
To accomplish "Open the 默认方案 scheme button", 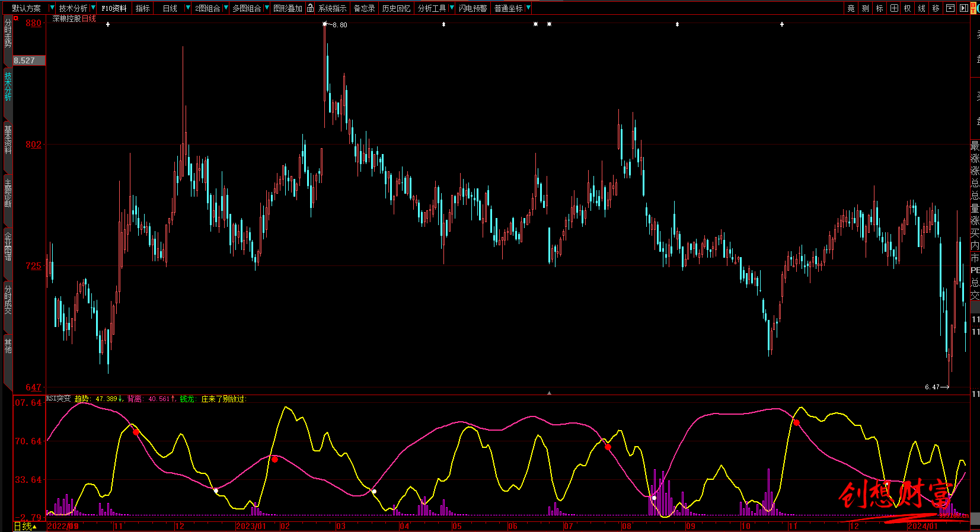I will point(26,8).
